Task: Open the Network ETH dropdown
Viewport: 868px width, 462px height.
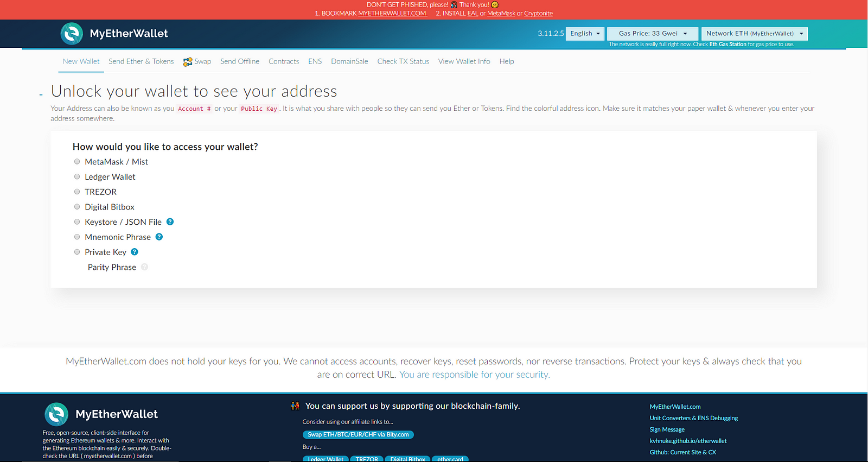Action: 754,34
